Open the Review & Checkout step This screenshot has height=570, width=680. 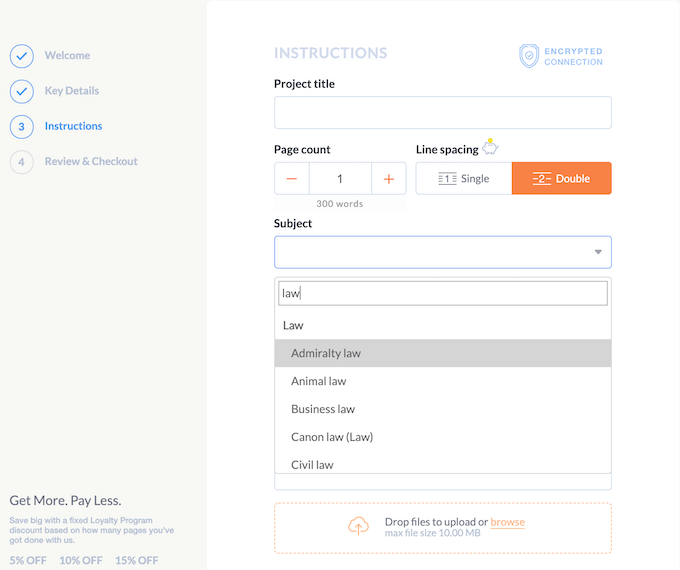pos(91,162)
